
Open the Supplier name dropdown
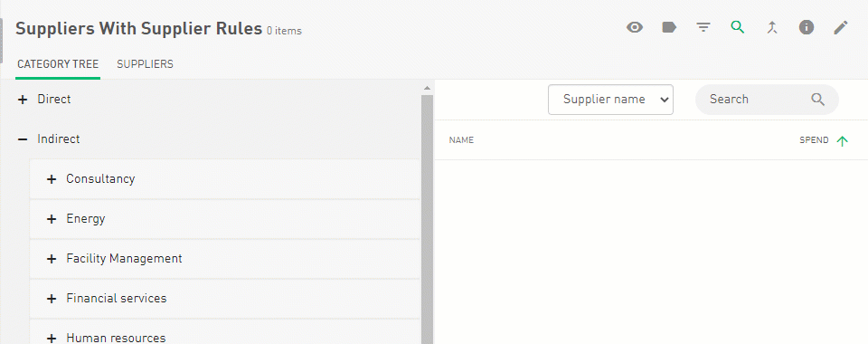[x=610, y=100]
